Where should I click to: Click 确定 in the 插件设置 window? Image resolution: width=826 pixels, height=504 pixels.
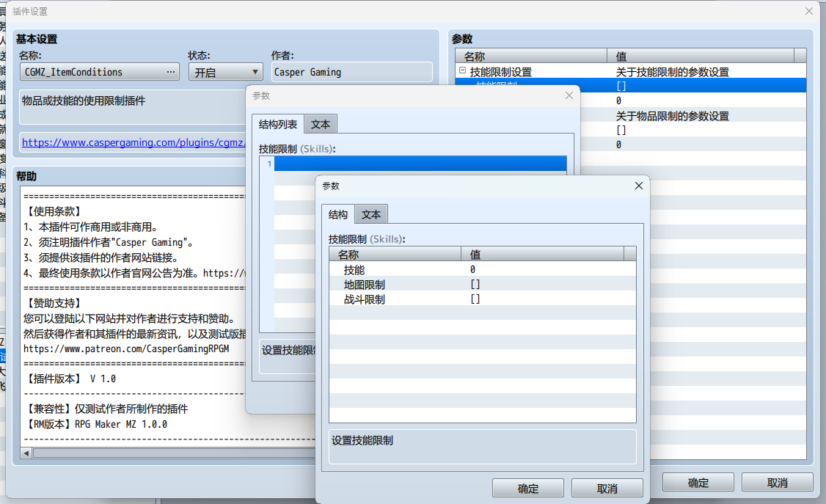point(698,483)
